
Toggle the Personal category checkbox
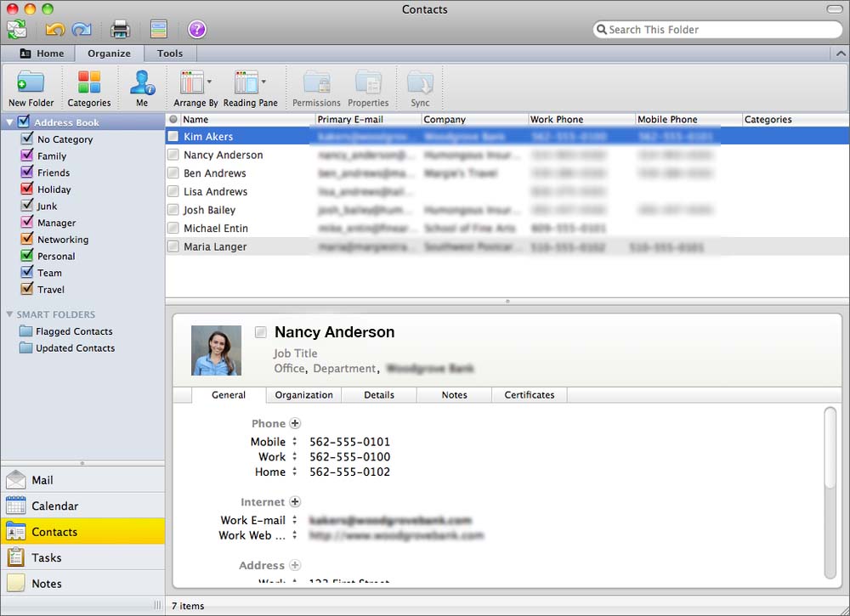click(x=27, y=255)
